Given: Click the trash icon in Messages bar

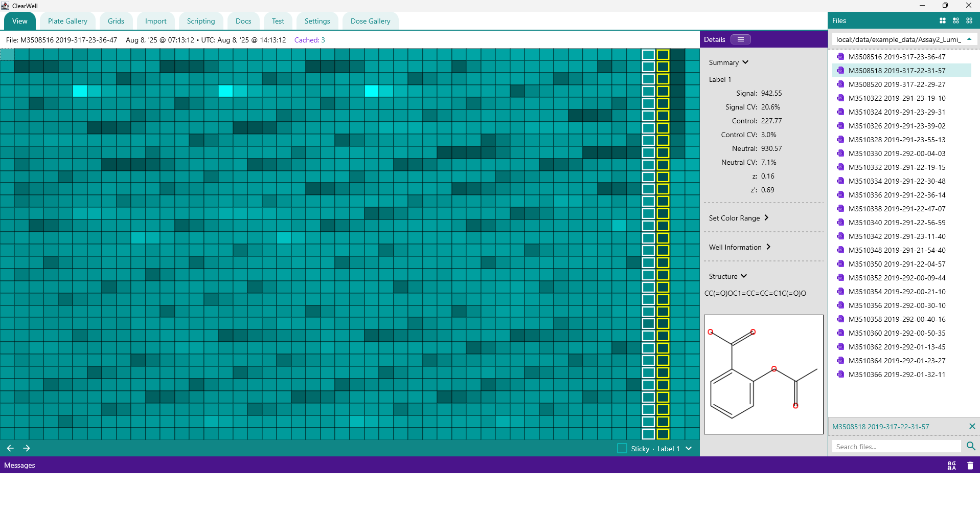Looking at the screenshot, I should [970, 466].
